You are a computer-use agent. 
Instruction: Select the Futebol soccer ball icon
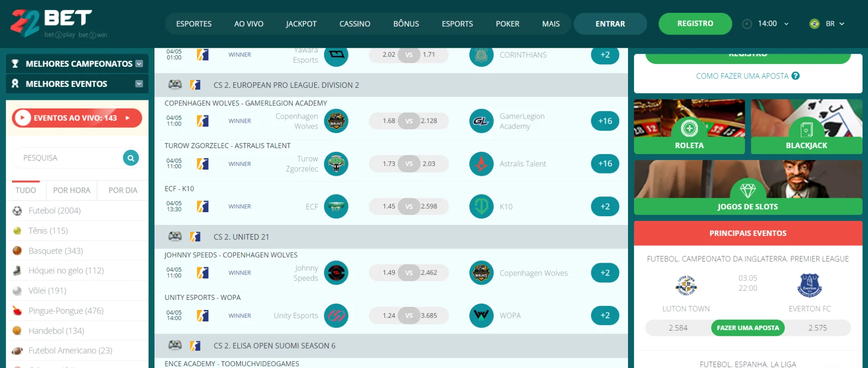[x=17, y=211]
